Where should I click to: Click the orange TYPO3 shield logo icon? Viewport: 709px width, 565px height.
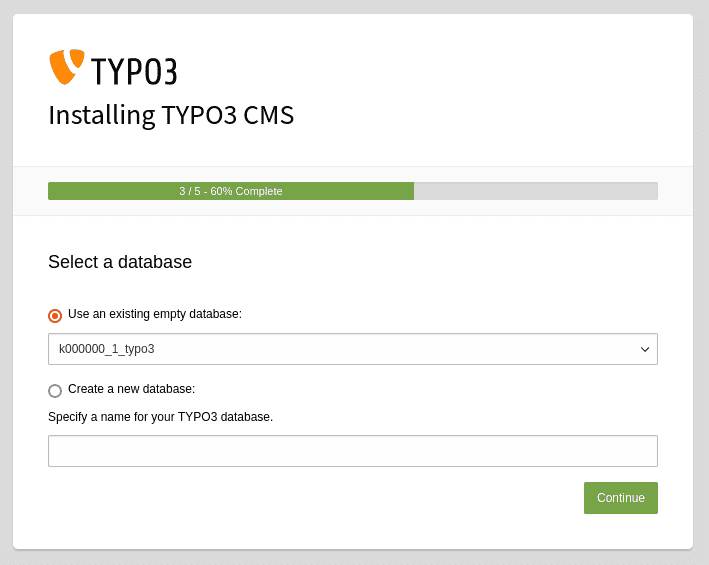(x=66, y=66)
